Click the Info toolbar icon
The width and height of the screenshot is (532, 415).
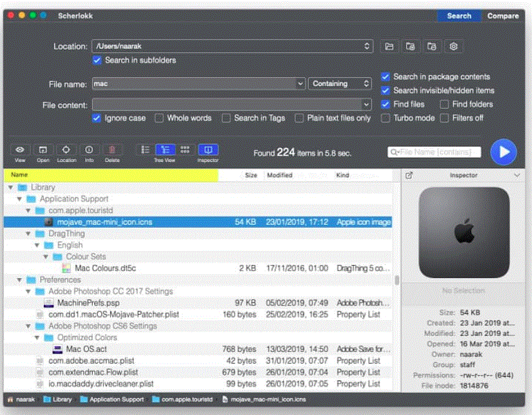coord(89,150)
